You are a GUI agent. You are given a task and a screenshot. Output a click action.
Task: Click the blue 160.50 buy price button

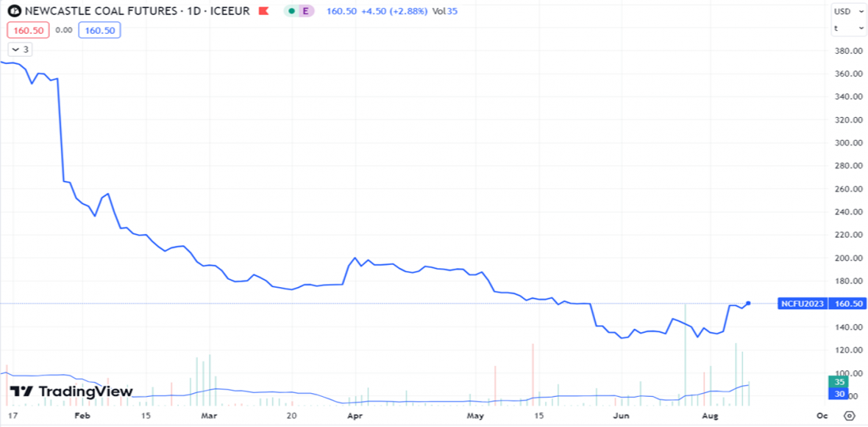tap(99, 30)
